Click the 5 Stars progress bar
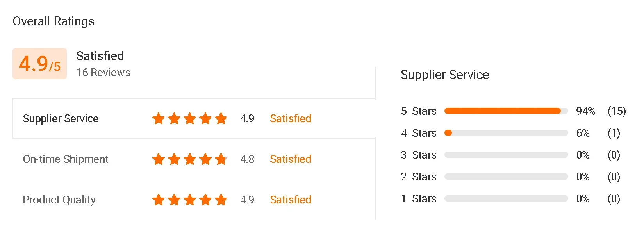The height and width of the screenshot is (232, 644). tap(506, 111)
